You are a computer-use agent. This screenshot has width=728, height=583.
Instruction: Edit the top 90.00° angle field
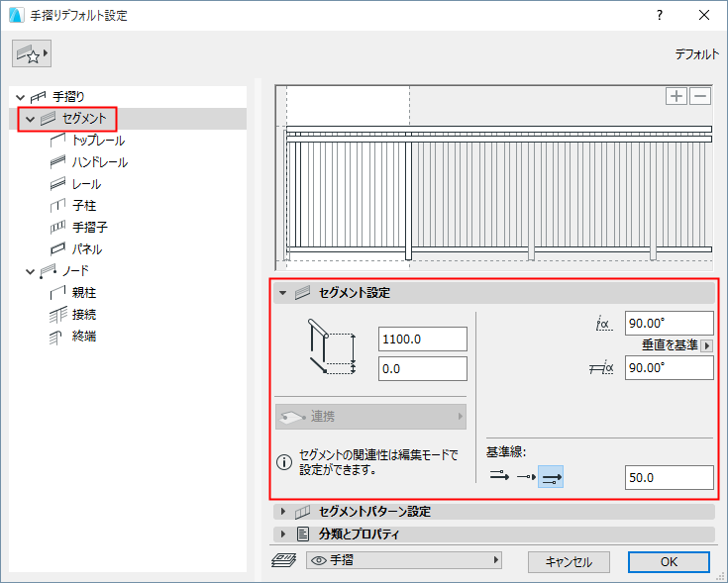(x=669, y=324)
